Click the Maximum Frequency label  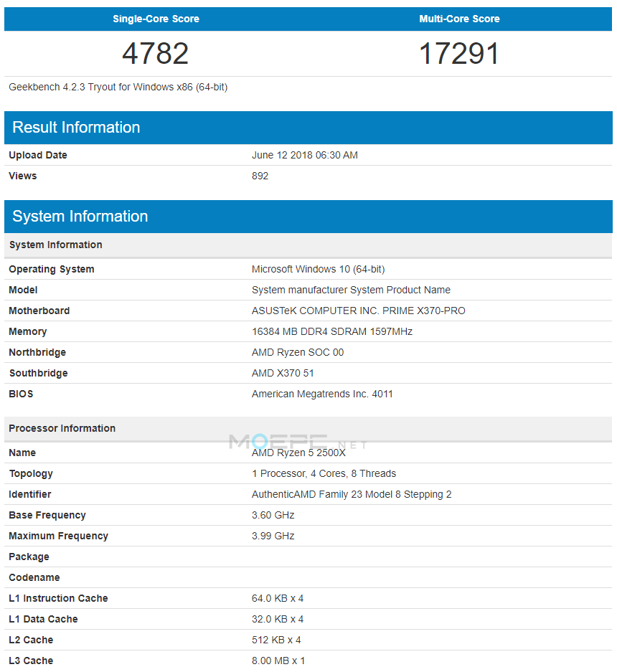[x=58, y=536]
